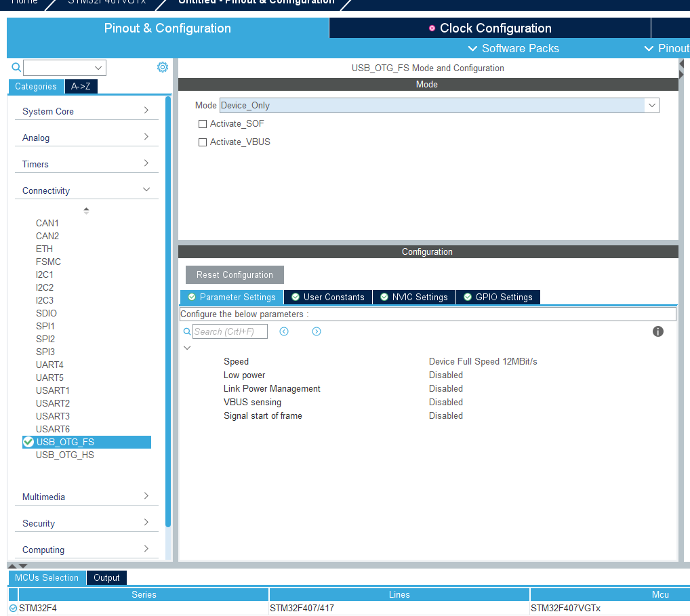Click the check icon on the STM32F4 row
Image resolution: width=690 pixels, height=616 pixels.
tap(13, 608)
